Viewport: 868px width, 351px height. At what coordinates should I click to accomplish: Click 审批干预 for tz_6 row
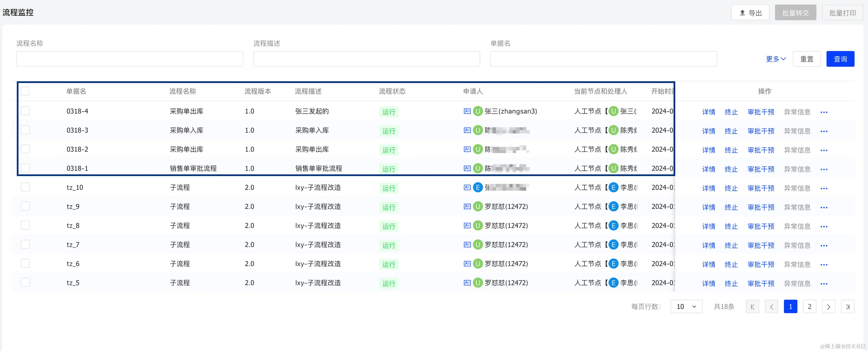click(x=761, y=265)
